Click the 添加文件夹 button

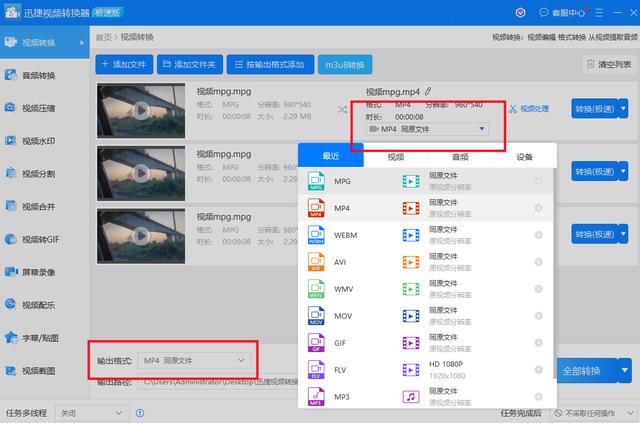click(x=190, y=65)
